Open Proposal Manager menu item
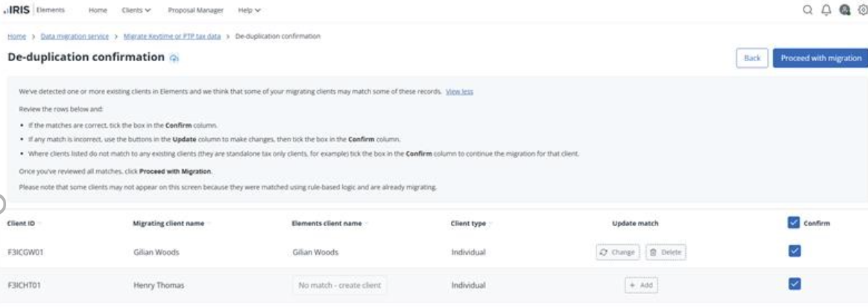Image resolution: width=868 pixels, height=308 pixels. click(x=195, y=10)
